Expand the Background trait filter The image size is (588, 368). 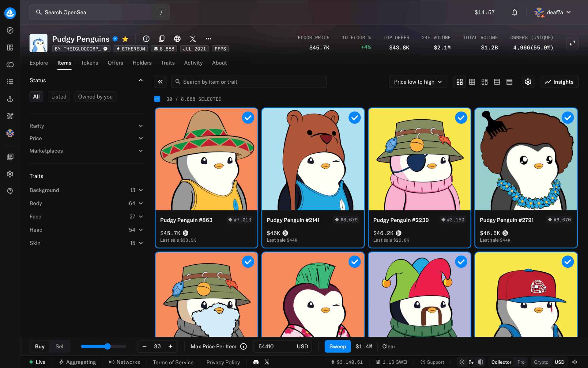pos(87,190)
